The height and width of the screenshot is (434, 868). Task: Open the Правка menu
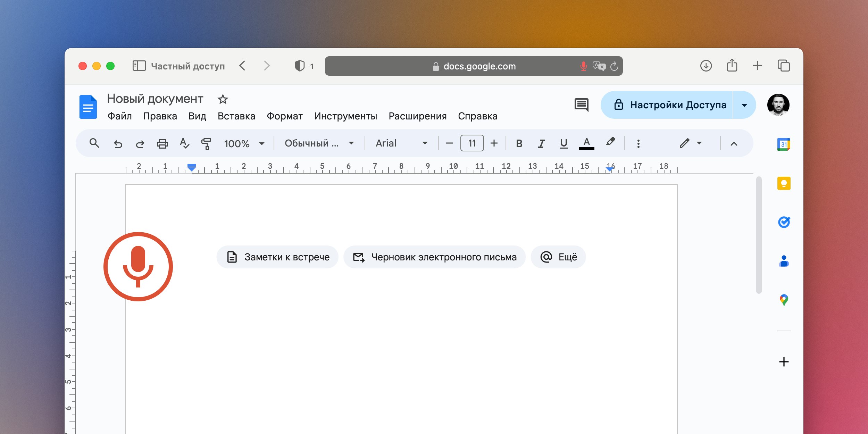[160, 116]
